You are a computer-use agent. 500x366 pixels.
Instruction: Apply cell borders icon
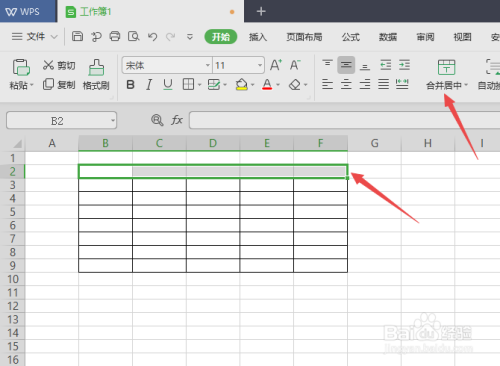[188, 84]
